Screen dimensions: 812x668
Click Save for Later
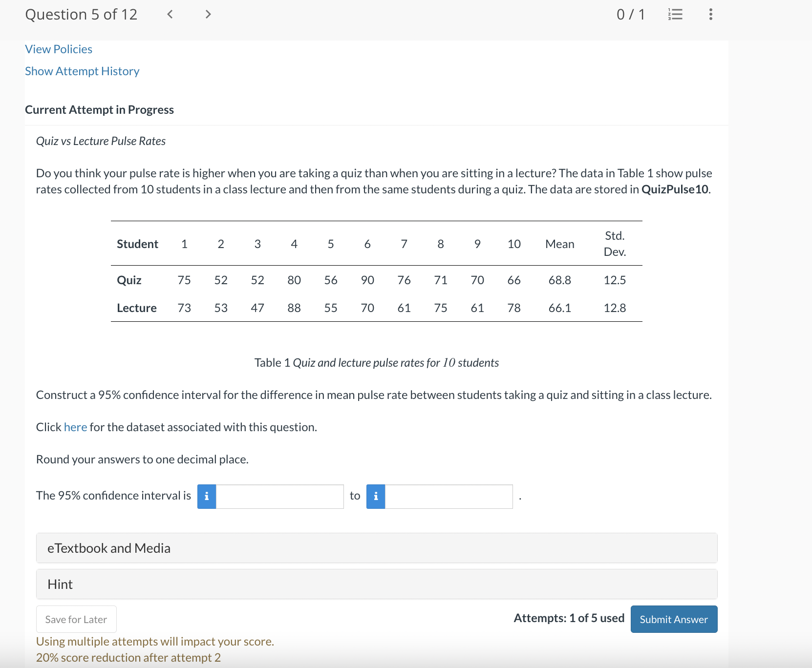click(x=76, y=619)
